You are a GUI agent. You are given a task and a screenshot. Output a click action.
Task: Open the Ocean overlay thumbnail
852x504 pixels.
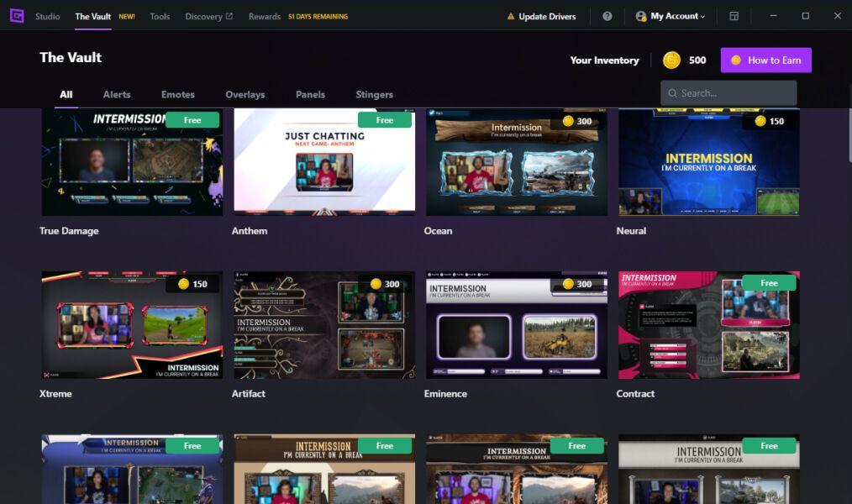(517, 162)
